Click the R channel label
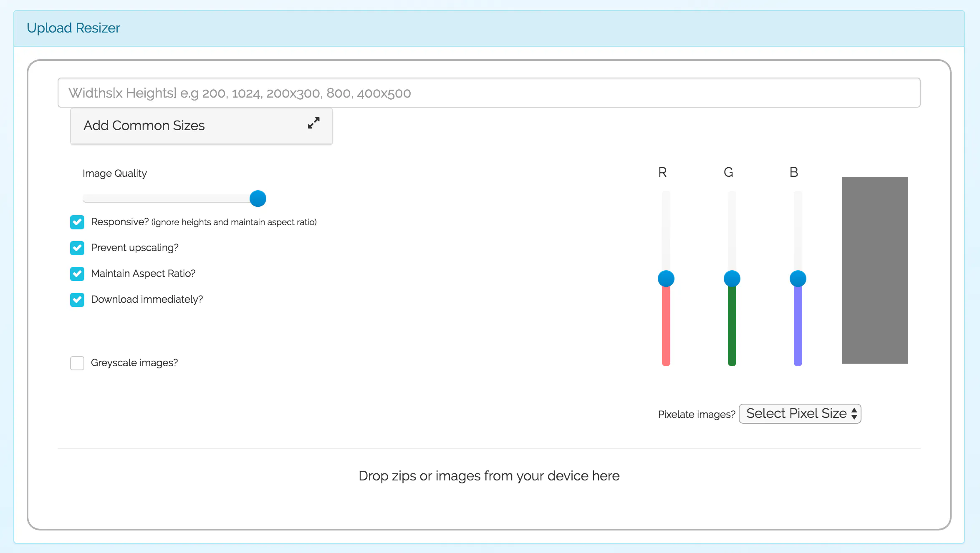Viewport: 980px width, 553px height. coord(662,172)
